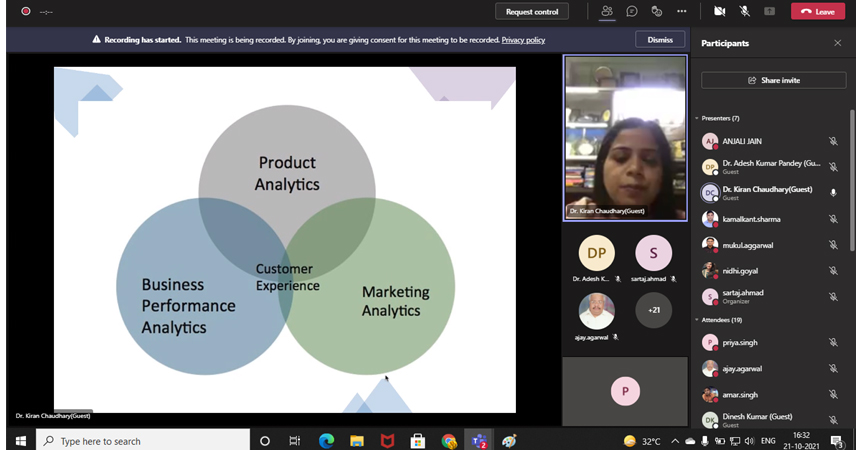
Task: Collapse the Presenters (7) section
Action: [x=697, y=118]
